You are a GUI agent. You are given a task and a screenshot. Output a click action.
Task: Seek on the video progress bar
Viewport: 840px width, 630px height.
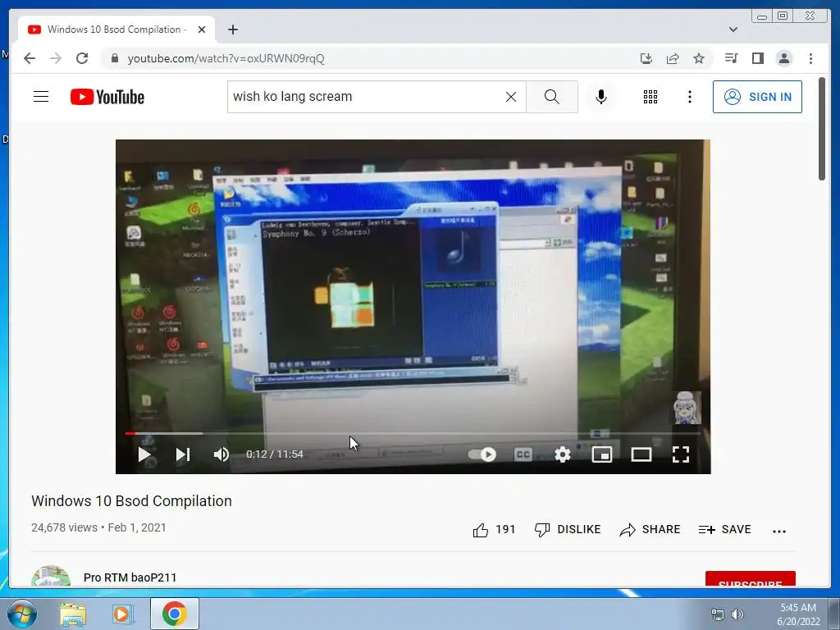click(413, 433)
